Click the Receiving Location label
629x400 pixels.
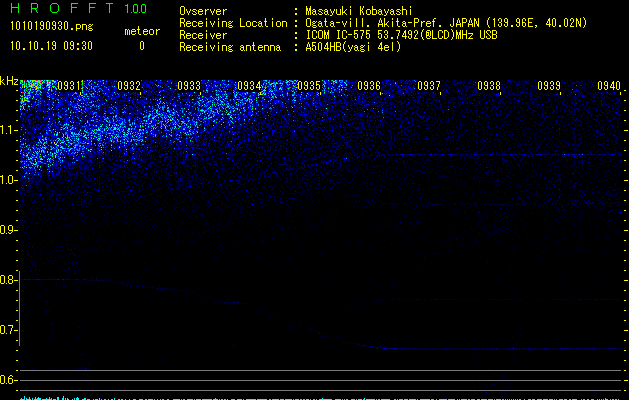click(233, 23)
